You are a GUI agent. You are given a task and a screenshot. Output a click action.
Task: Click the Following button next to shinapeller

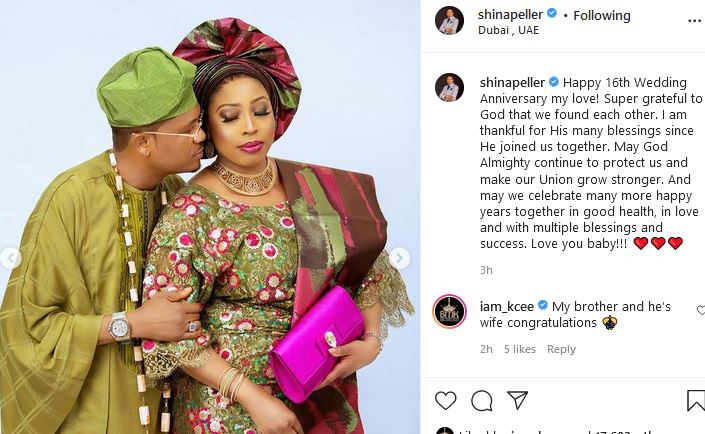(x=602, y=15)
